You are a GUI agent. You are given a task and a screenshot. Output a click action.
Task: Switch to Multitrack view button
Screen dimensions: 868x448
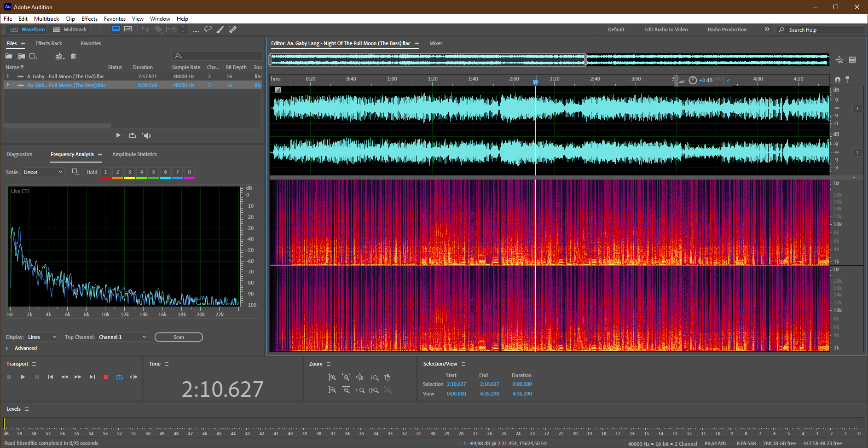70,29
